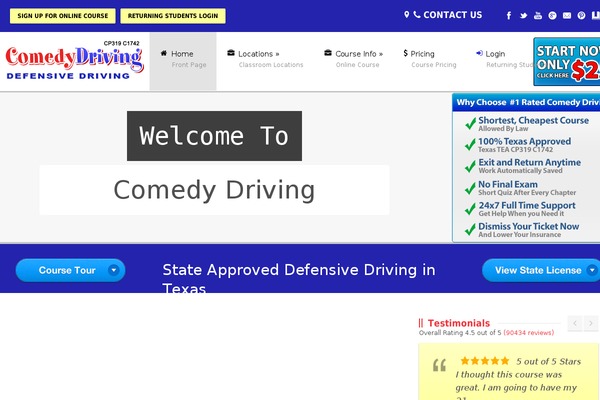Click 'Overall Rating 4.5 out of 5' text

(460, 333)
